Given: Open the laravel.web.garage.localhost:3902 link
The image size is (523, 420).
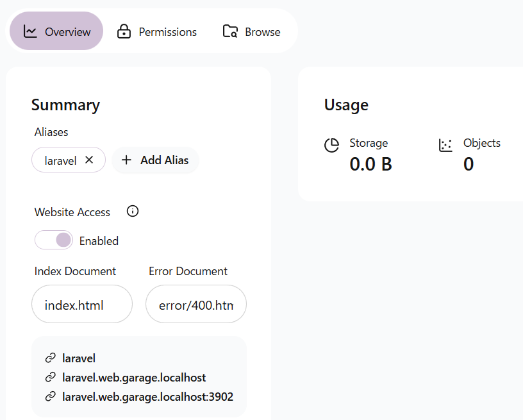Looking at the screenshot, I should 147,397.
